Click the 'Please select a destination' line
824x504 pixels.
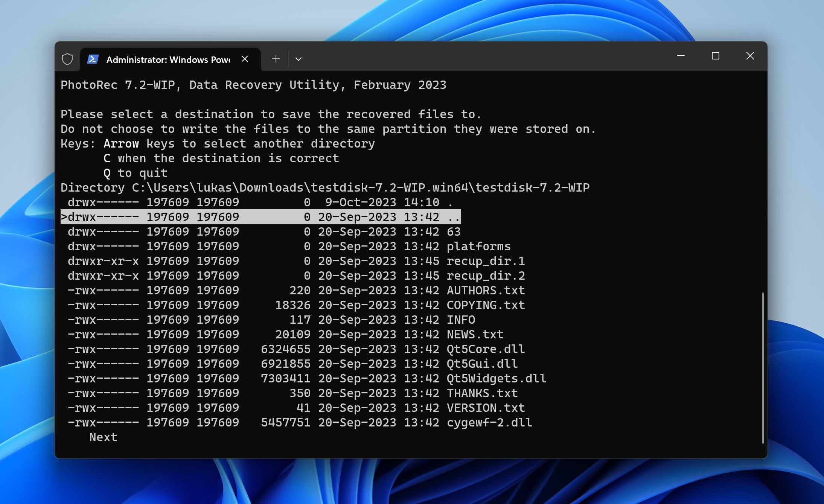(271, 114)
